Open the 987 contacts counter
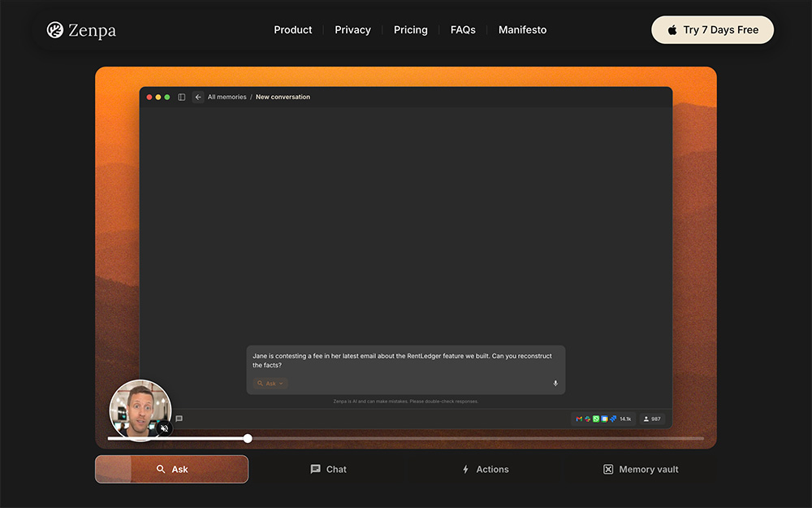The height and width of the screenshot is (508, 812). pyautogui.click(x=652, y=419)
